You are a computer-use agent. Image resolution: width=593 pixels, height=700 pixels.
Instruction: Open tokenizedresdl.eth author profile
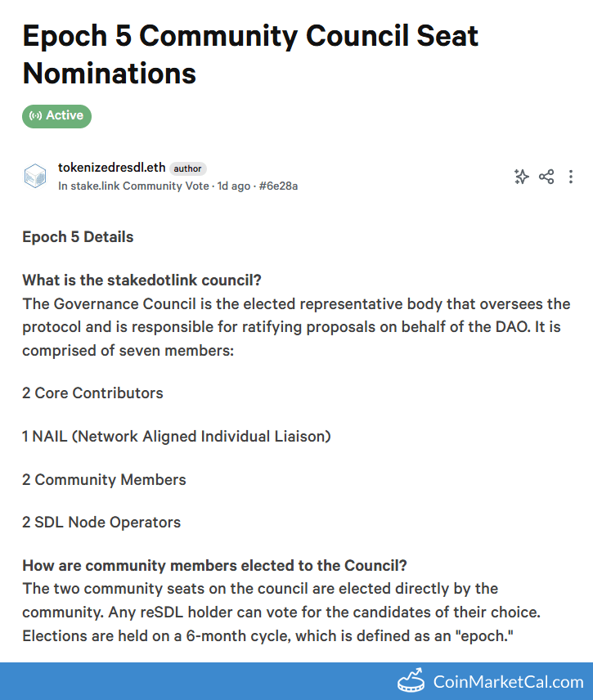pyautogui.click(x=111, y=168)
